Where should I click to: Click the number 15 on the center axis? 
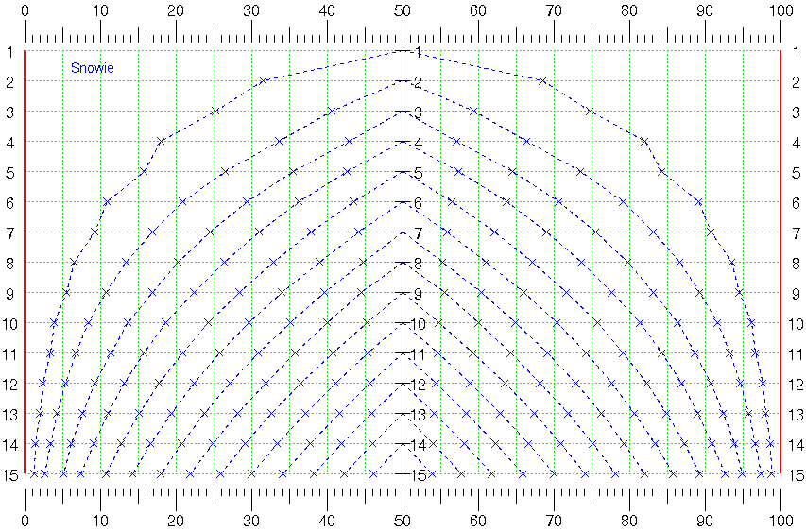click(x=419, y=475)
